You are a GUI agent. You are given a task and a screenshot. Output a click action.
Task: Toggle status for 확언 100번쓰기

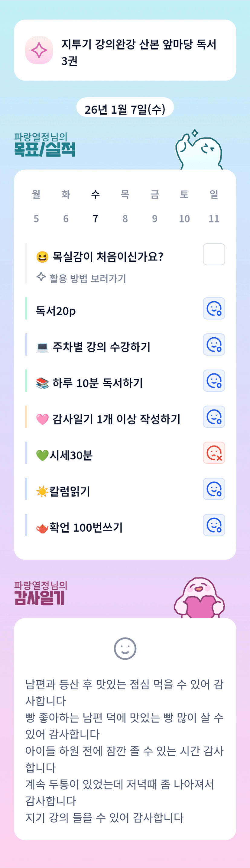214,525
